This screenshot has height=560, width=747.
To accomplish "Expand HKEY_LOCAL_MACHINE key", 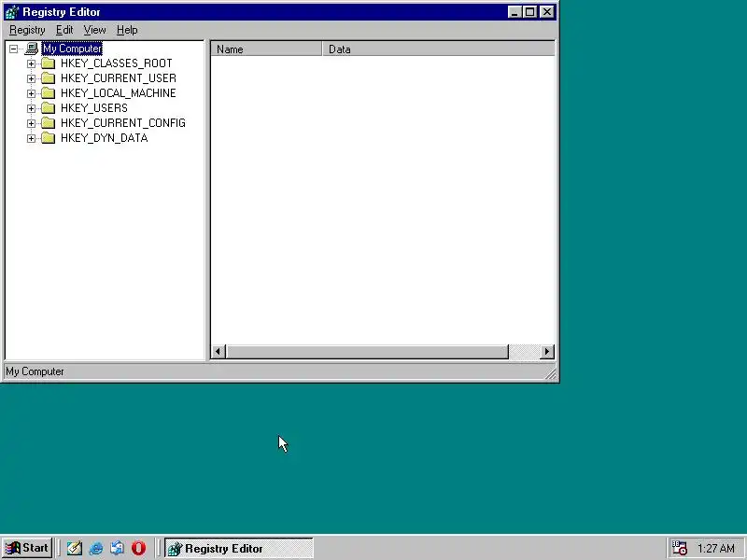I will tap(31, 93).
